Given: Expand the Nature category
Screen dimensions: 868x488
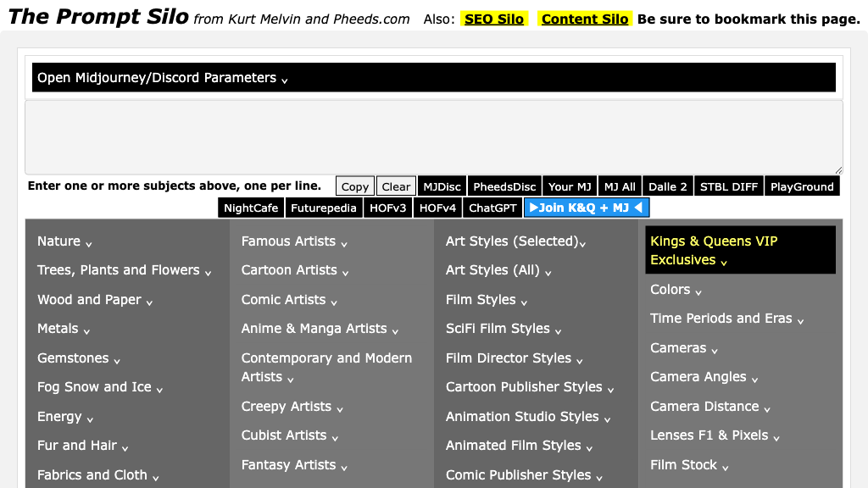Looking at the screenshot, I should pos(64,241).
